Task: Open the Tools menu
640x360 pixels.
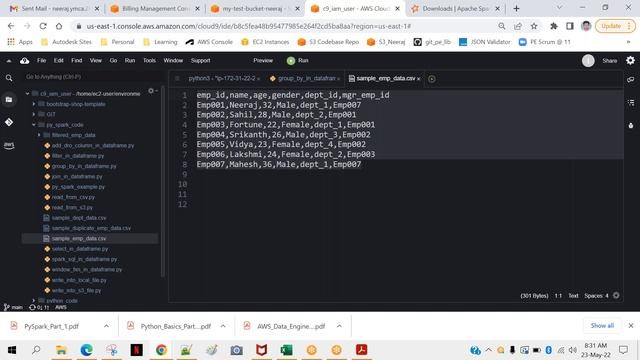Action: [x=149, y=60]
